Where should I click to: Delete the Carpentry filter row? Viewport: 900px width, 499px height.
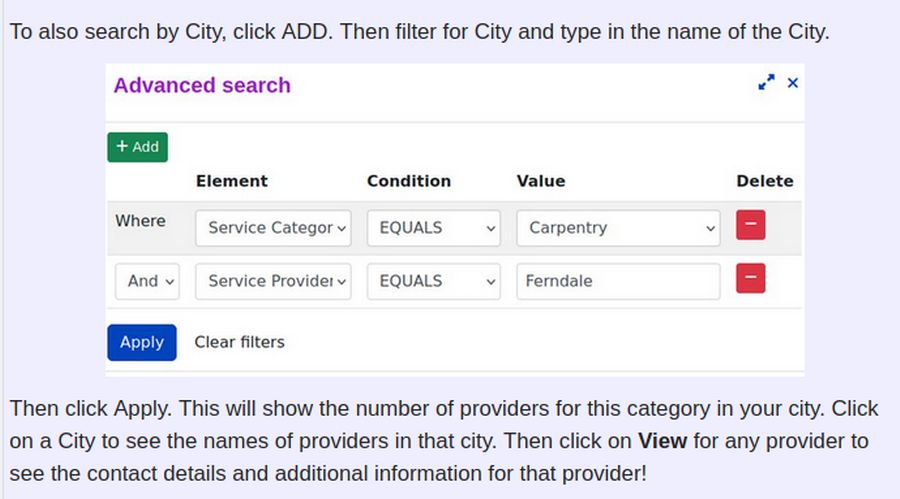[751, 226]
